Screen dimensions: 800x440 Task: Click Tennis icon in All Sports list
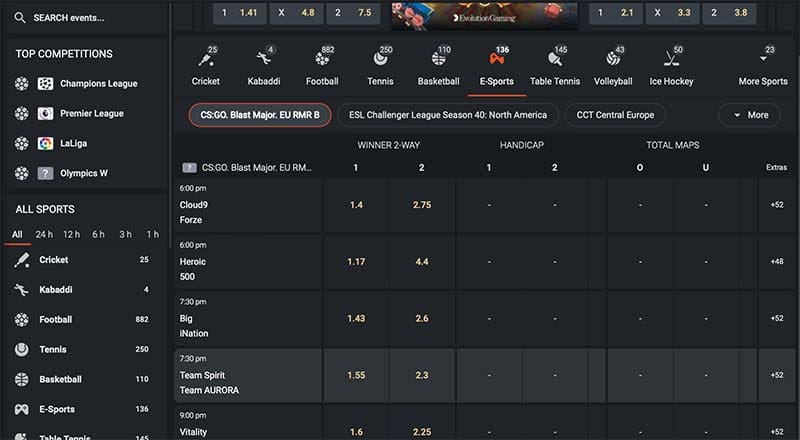point(21,350)
